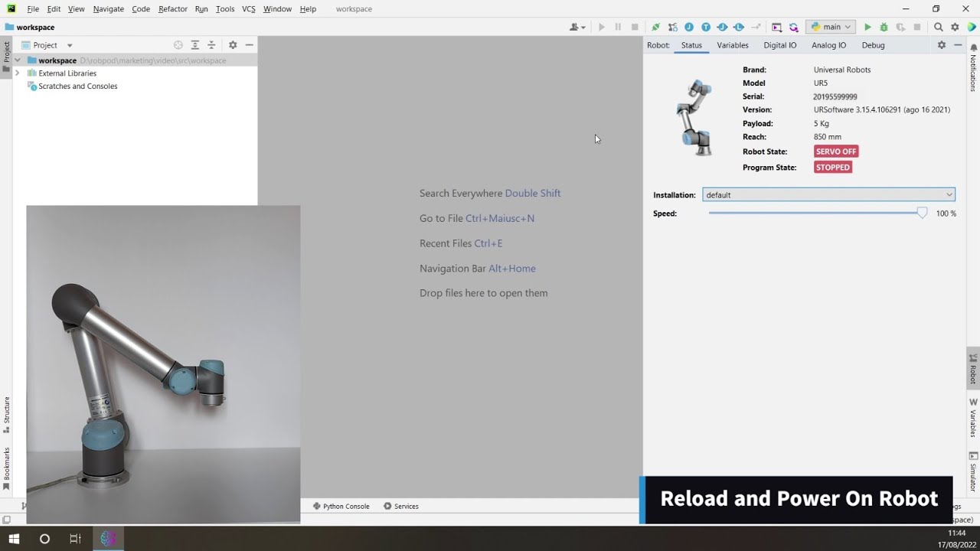Select the Status tab
980x551 pixels.
point(691,45)
